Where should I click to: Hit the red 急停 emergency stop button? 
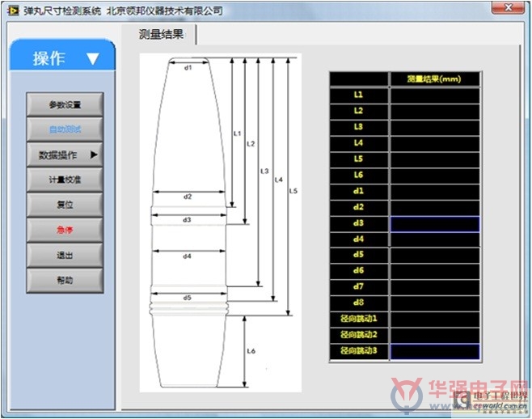pos(65,230)
